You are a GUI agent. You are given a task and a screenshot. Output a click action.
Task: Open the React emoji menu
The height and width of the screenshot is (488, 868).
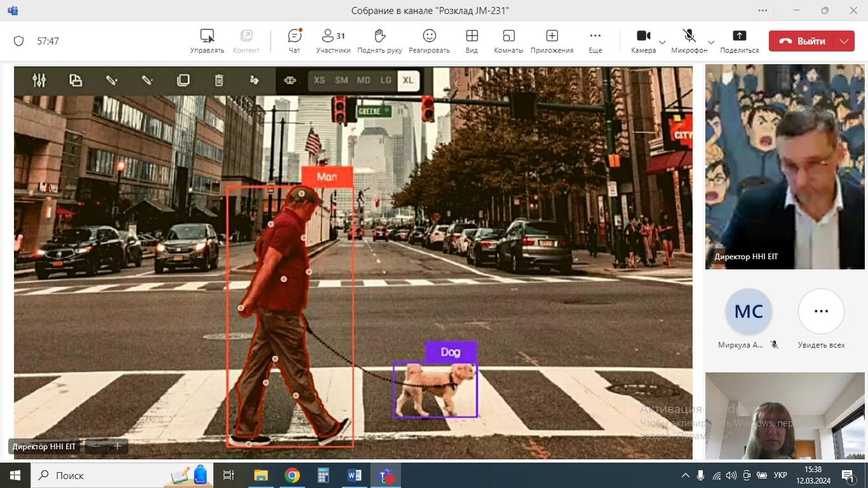coord(429,41)
